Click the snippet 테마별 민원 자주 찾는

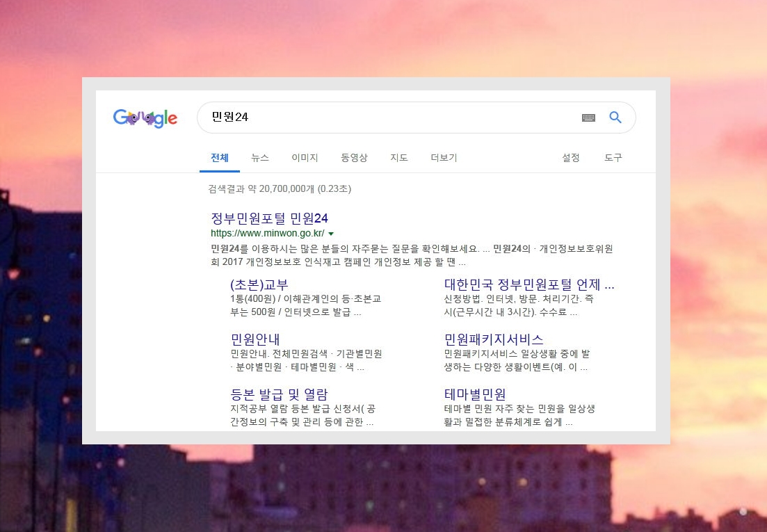click(519, 415)
